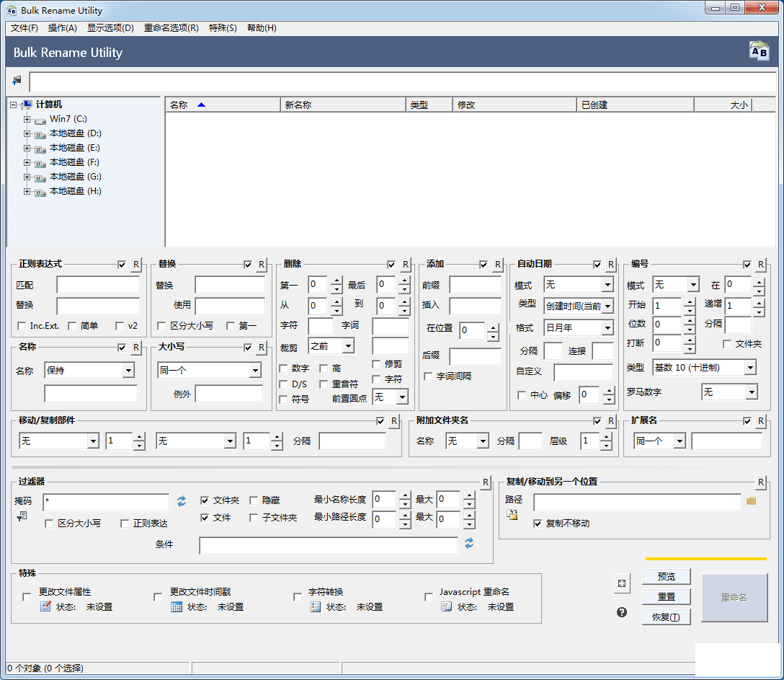Enable the 数字 checkbox in 删除 section
Screen dimensions: 784x680
pyautogui.click(x=283, y=368)
